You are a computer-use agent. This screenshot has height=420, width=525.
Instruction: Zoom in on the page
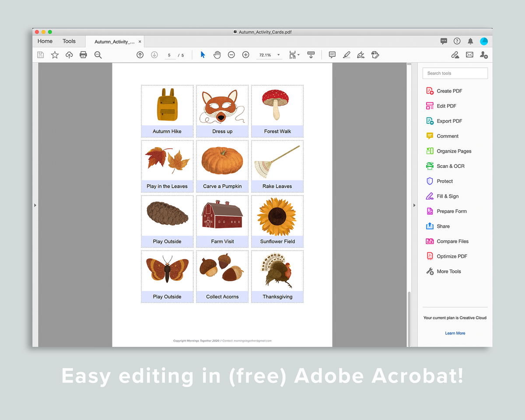245,55
